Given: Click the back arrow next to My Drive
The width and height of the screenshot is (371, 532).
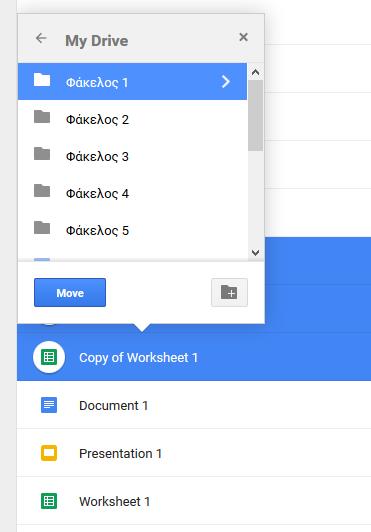Looking at the screenshot, I should pos(41,38).
